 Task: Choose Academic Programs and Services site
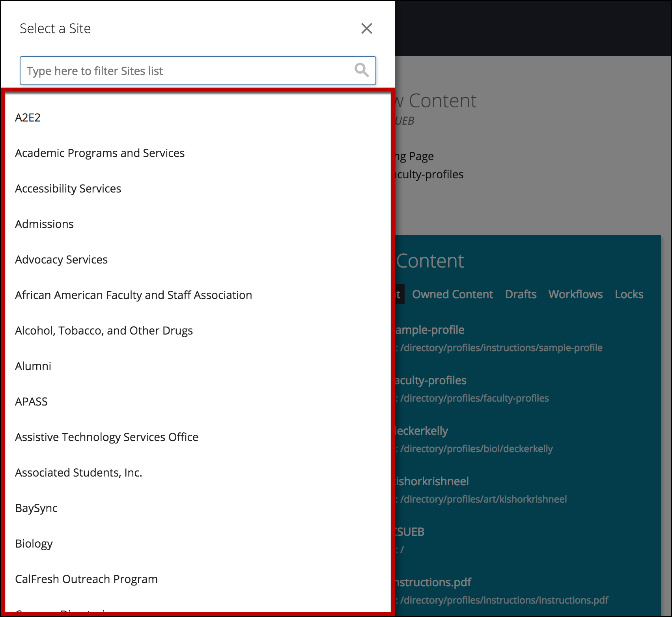(100, 153)
